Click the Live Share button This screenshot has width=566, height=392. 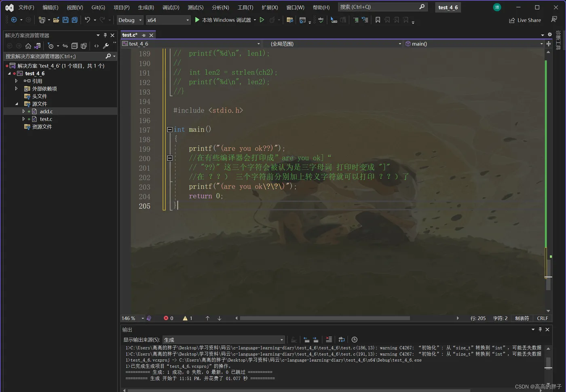(x=525, y=20)
